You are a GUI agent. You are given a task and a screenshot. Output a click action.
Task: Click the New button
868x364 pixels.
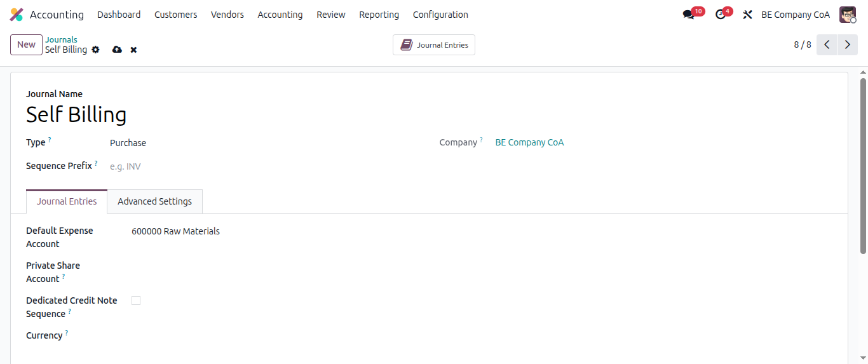click(x=26, y=44)
